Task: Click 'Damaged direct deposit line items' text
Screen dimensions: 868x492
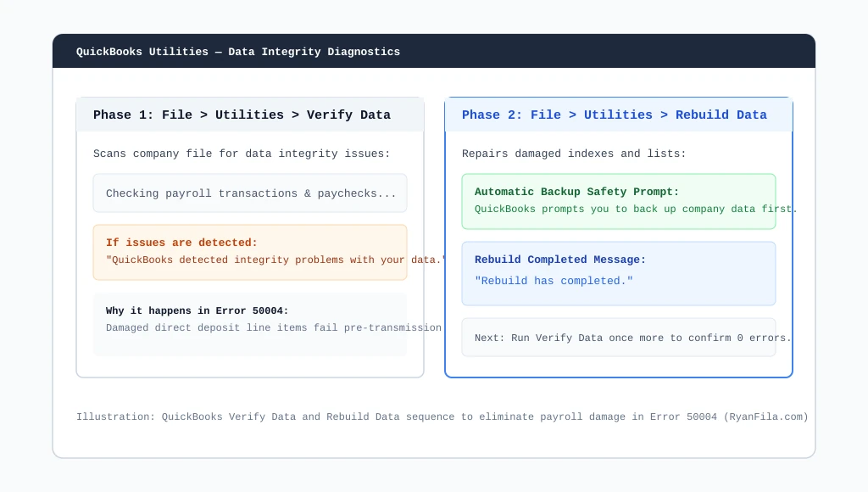Action: point(274,327)
